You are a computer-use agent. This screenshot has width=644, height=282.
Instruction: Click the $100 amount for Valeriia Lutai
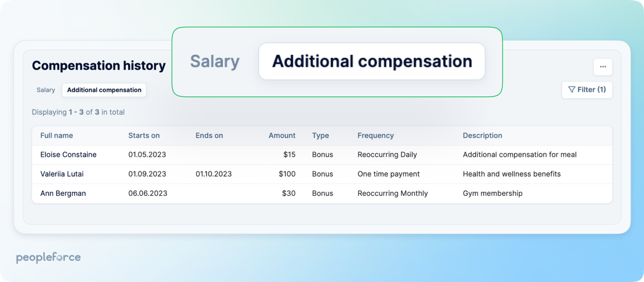click(x=287, y=174)
